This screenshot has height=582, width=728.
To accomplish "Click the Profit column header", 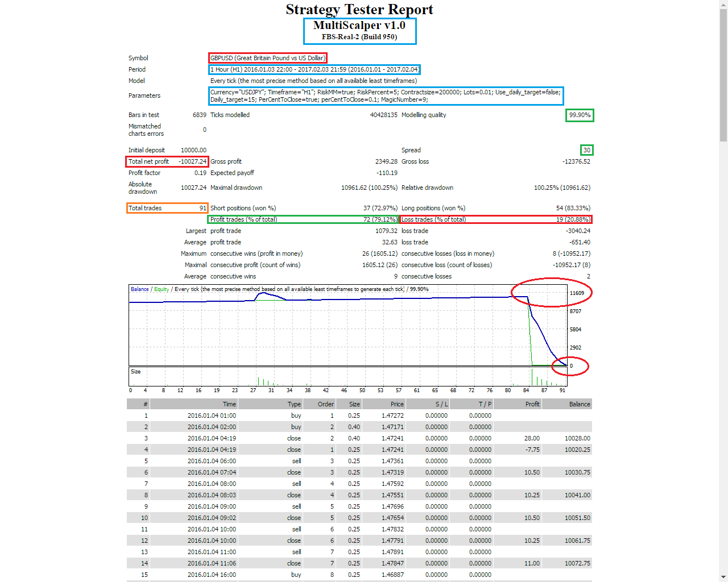I will coord(532,404).
